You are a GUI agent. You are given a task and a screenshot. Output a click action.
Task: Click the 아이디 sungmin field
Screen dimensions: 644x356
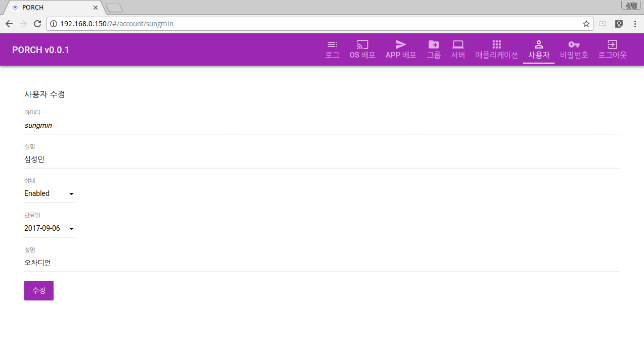pyautogui.click(x=322, y=125)
